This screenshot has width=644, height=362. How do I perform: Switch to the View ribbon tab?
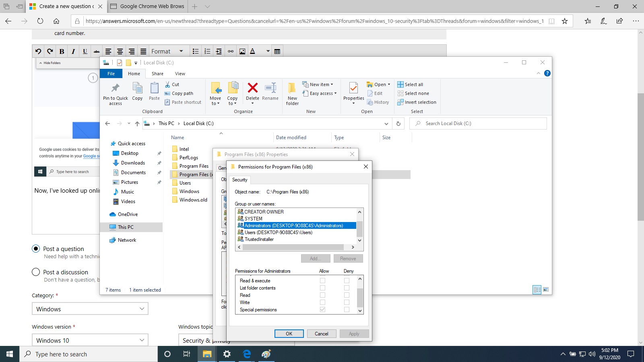coord(180,74)
